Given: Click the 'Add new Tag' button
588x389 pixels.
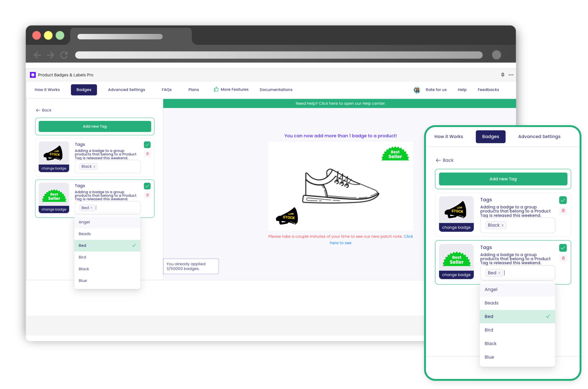Looking at the screenshot, I should click(x=95, y=126).
